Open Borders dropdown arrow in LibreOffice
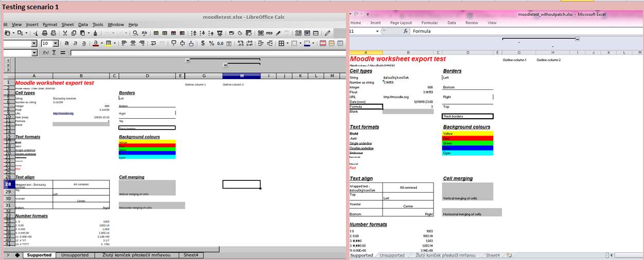The image size is (644, 260). coord(287,43)
